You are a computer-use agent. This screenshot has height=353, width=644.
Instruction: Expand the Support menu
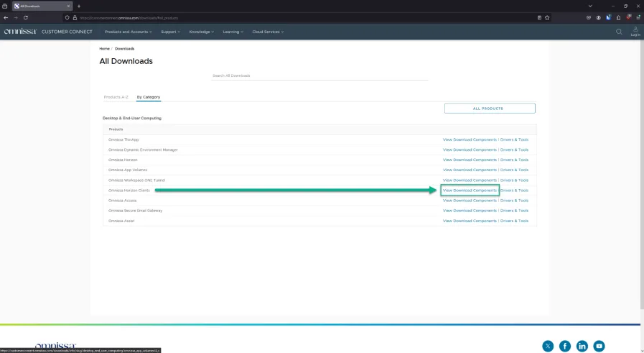pos(170,32)
